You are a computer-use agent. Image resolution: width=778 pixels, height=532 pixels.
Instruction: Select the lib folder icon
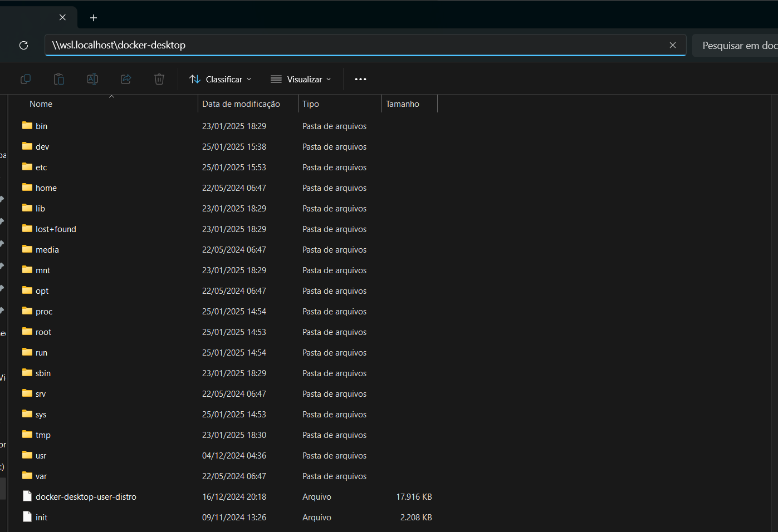[x=27, y=208]
